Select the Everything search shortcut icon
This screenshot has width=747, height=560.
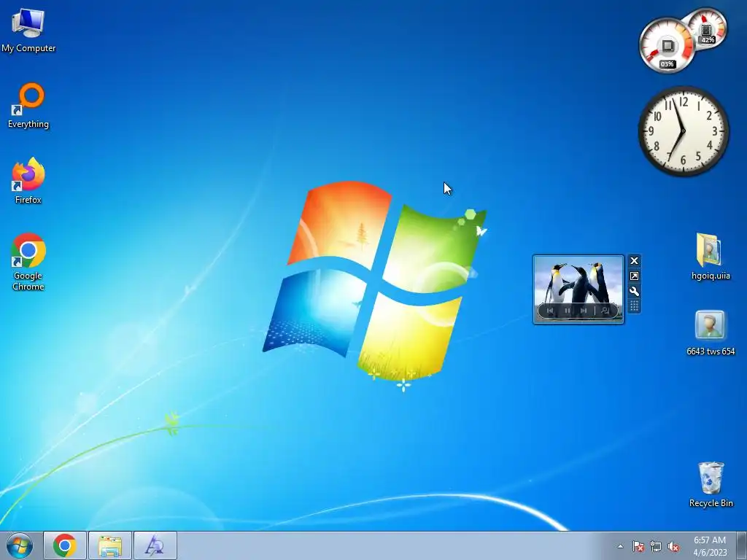coord(28,106)
